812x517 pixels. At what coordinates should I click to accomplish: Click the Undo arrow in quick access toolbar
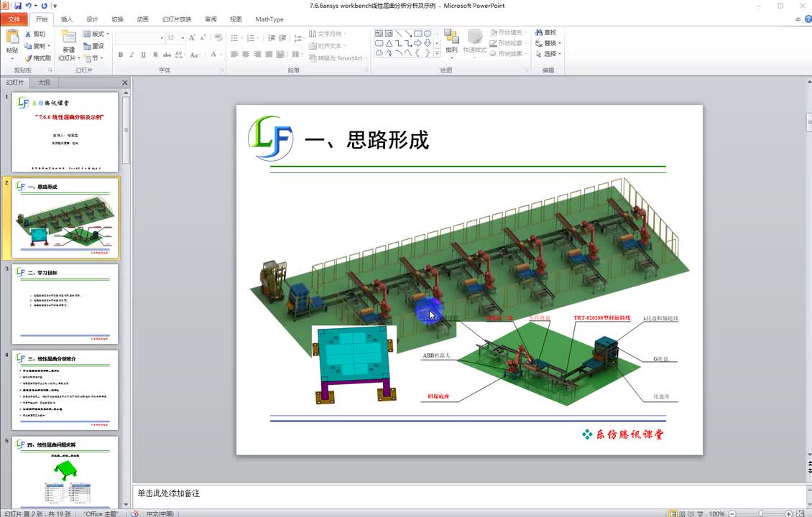click(29, 6)
